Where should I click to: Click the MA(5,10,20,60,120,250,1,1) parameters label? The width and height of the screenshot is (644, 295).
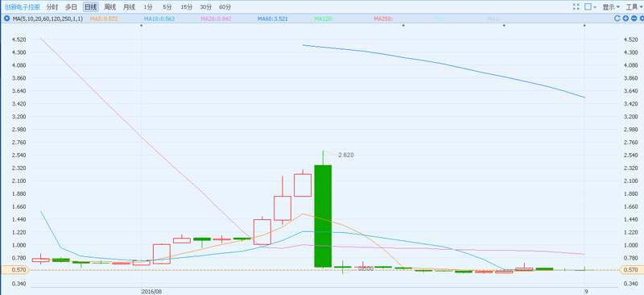click(x=47, y=19)
